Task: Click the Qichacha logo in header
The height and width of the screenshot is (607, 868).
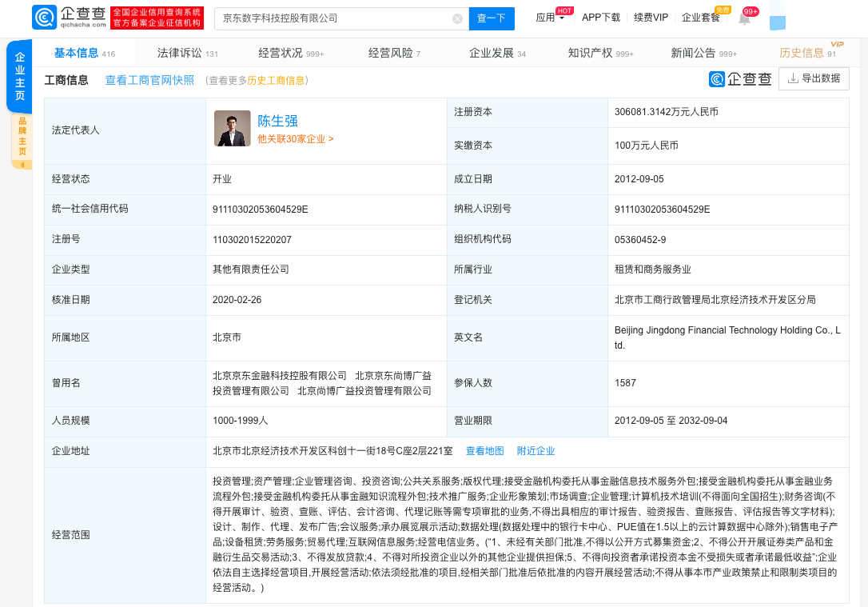Action: pyautogui.click(x=70, y=17)
